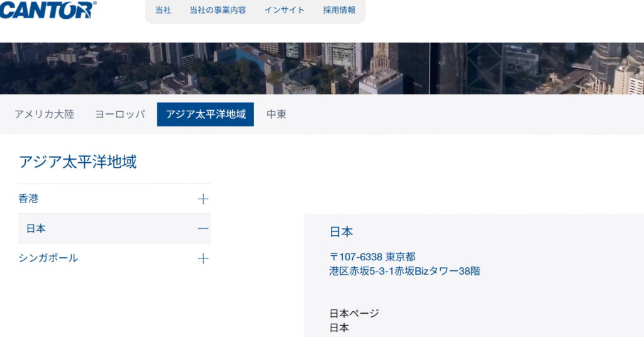Viewport: 644px width, 337px height.
Task: Select the 香港 row label
Action: click(28, 199)
